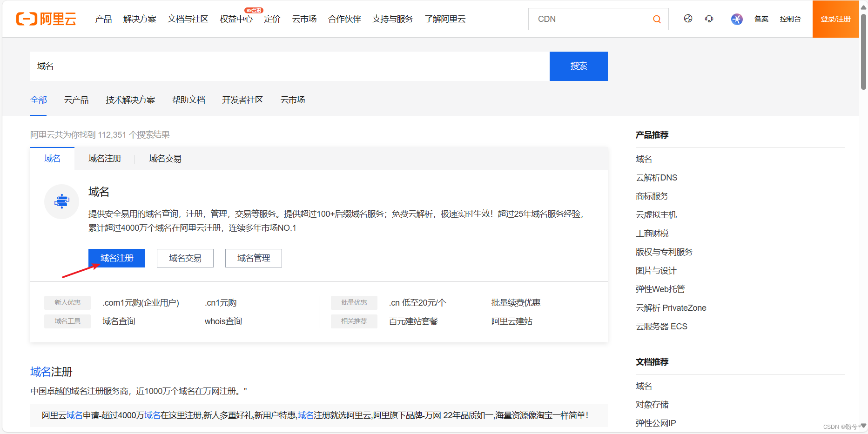
Task: Click the 备案 link in header
Action: (x=761, y=19)
